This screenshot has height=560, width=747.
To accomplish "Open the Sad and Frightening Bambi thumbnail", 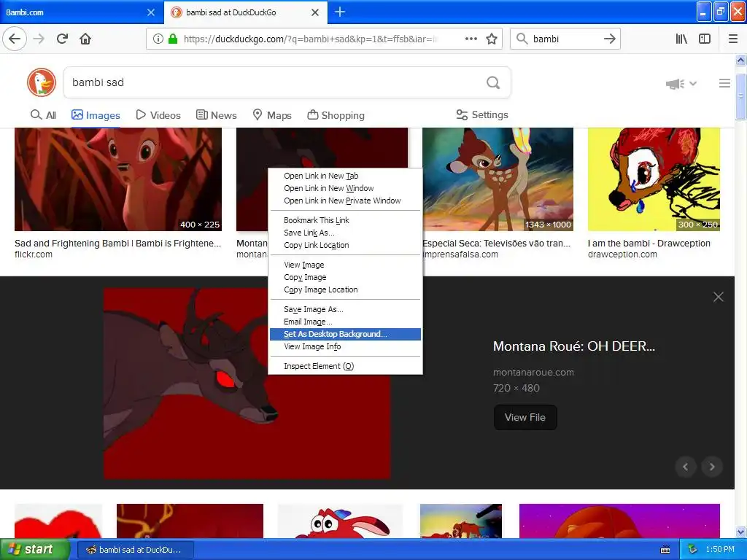I will pyautogui.click(x=118, y=179).
